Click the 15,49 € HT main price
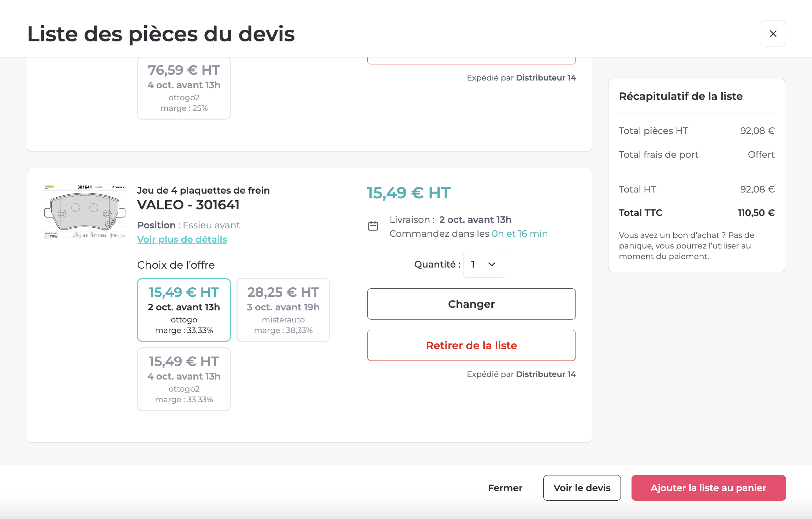The width and height of the screenshot is (812, 519). click(x=409, y=193)
